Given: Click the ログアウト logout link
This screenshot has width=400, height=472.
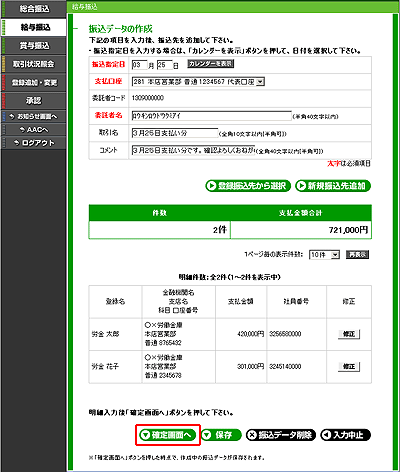Looking at the screenshot, I should coord(33,143).
